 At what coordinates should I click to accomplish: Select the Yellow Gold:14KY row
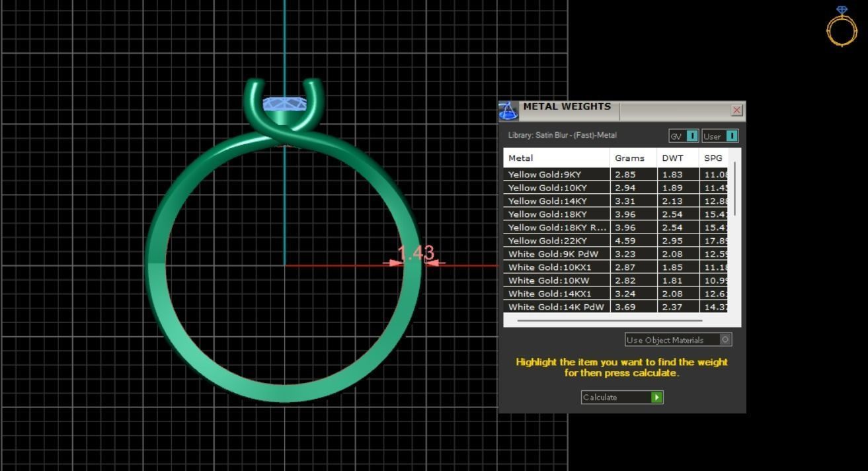(615, 201)
